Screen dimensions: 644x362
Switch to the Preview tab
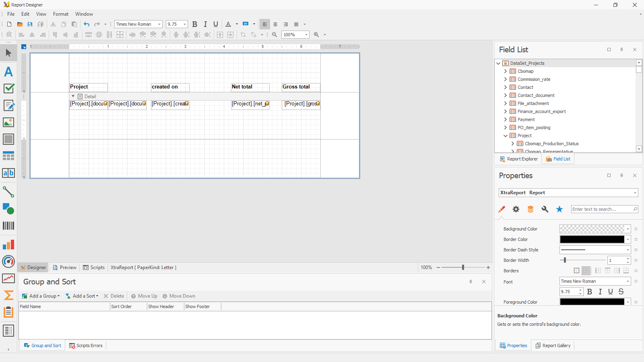[x=65, y=267]
